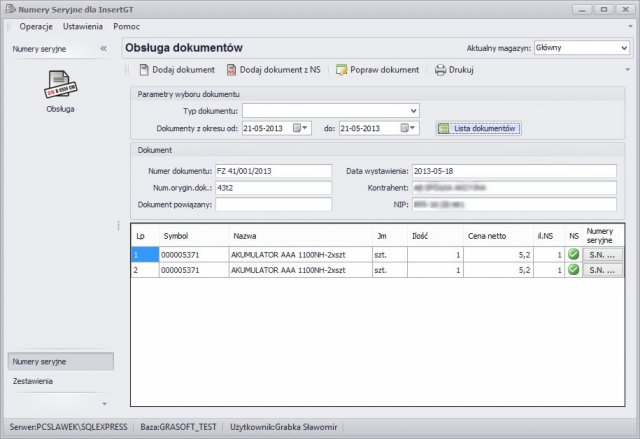Click Baza:GRASOFT_TEST status entry
Image resolution: width=640 pixels, height=439 pixels.
(178, 427)
